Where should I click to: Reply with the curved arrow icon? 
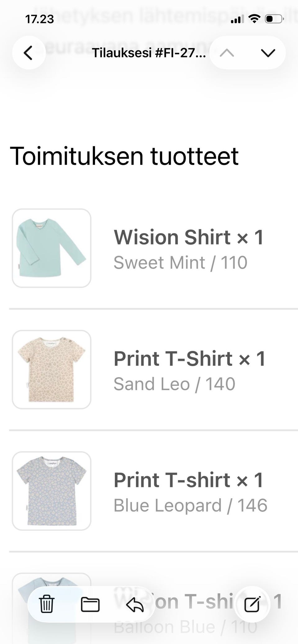(x=135, y=605)
